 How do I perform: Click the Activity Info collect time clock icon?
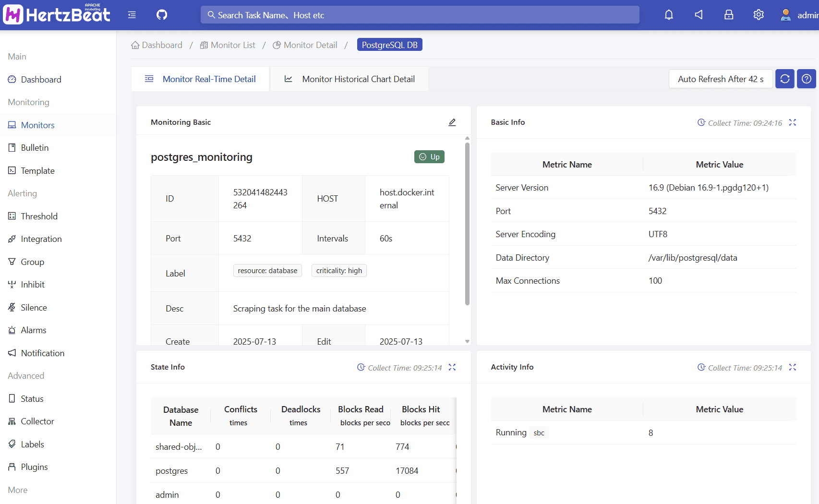point(701,367)
